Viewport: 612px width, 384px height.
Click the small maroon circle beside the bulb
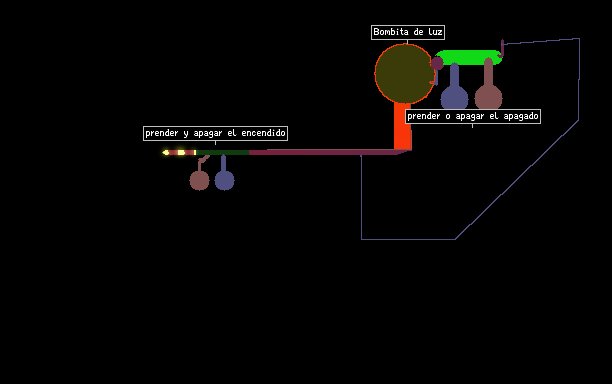click(437, 63)
